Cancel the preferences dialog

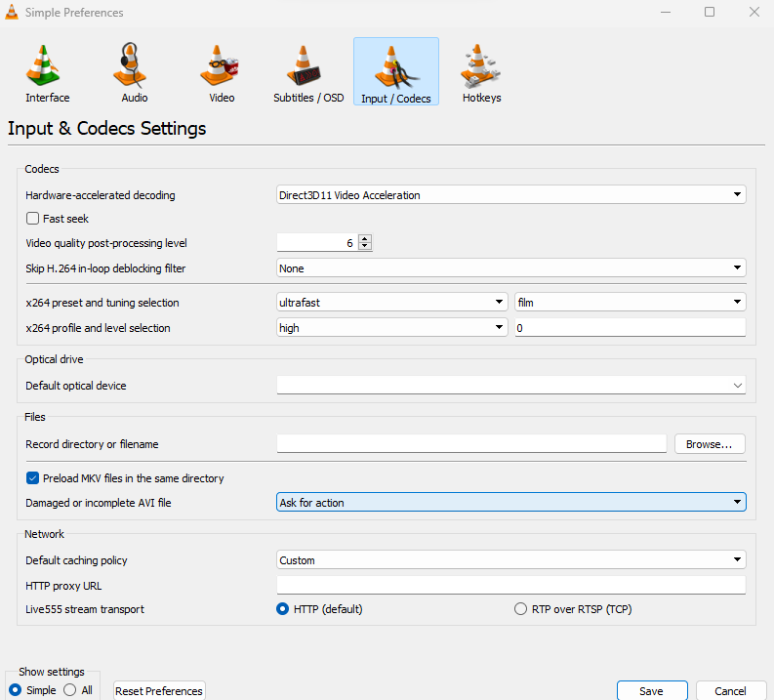click(730, 690)
